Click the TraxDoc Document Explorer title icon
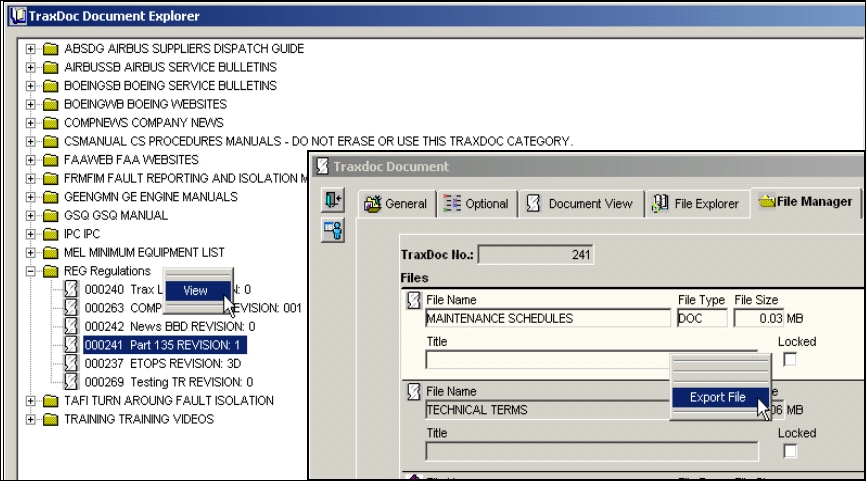This screenshot has height=481, width=866. (18, 15)
